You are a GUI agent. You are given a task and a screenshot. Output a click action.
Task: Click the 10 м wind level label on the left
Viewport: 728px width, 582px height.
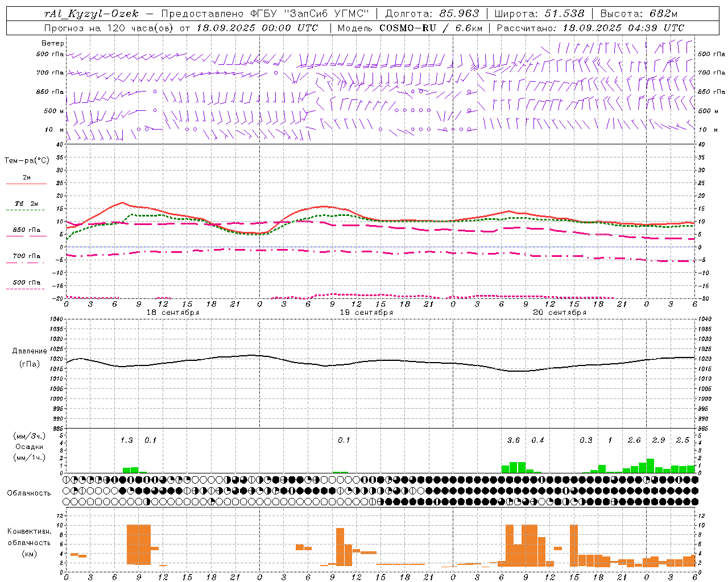[x=54, y=130]
